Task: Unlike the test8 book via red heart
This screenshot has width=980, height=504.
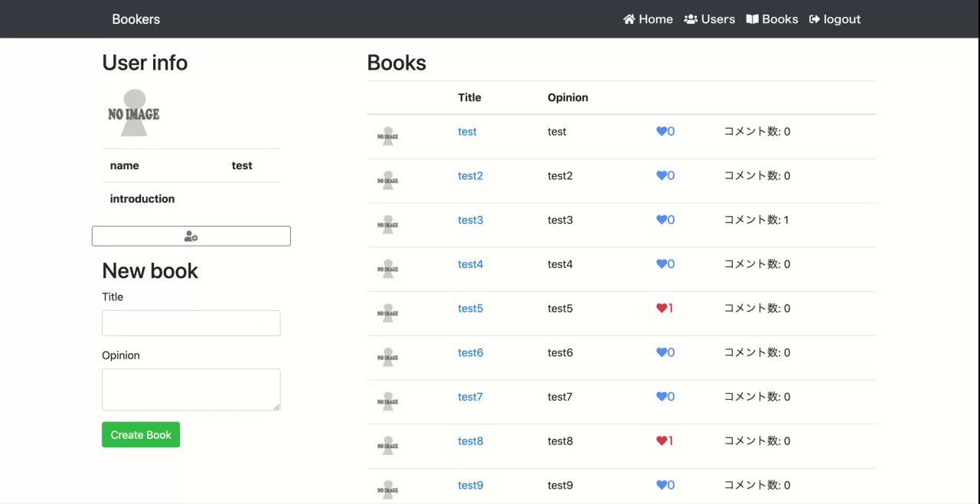Action: tap(661, 441)
